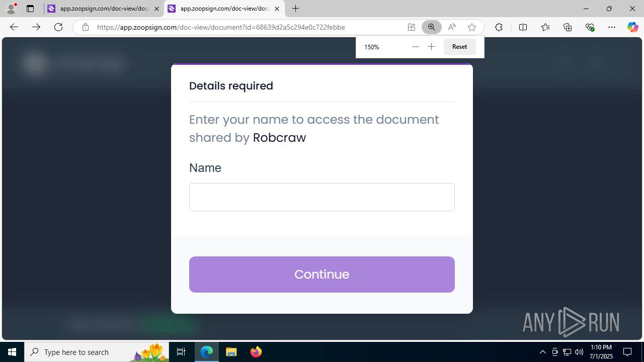This screenshot has height=362, width=644.
Task: Open the tab actions menu icon
Action: 30,9
